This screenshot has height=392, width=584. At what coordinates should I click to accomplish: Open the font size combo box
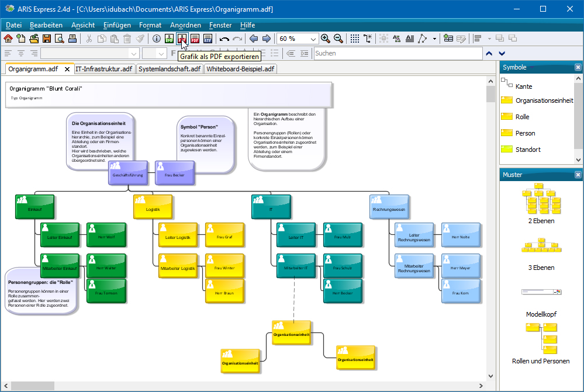click(154, 54)
